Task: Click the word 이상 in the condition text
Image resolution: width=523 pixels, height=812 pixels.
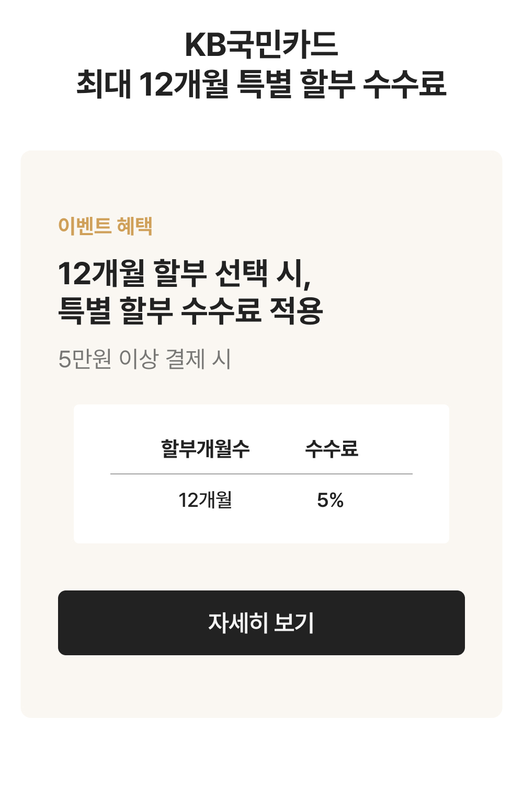Action: click(138, 359)
